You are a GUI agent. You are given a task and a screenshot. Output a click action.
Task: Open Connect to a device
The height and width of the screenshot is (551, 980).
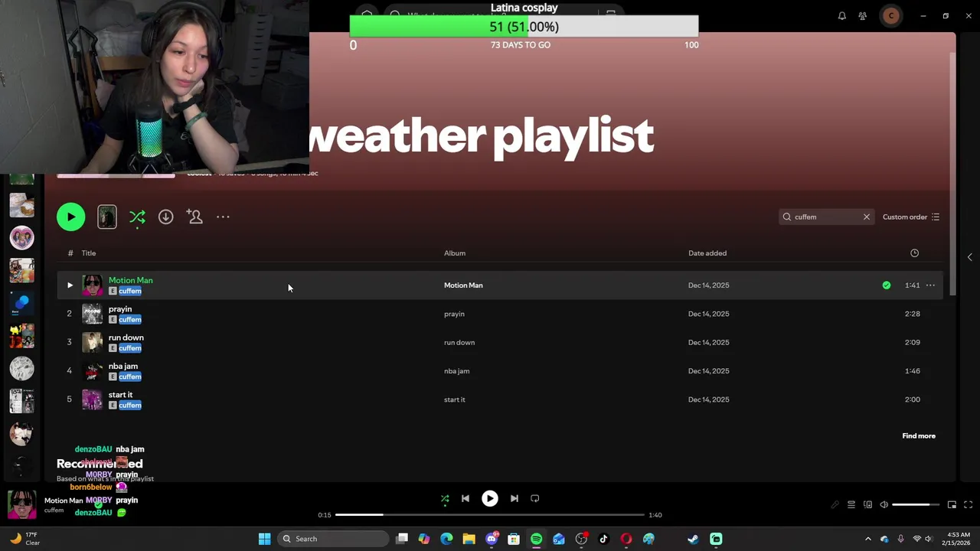(x=867, y=504)
